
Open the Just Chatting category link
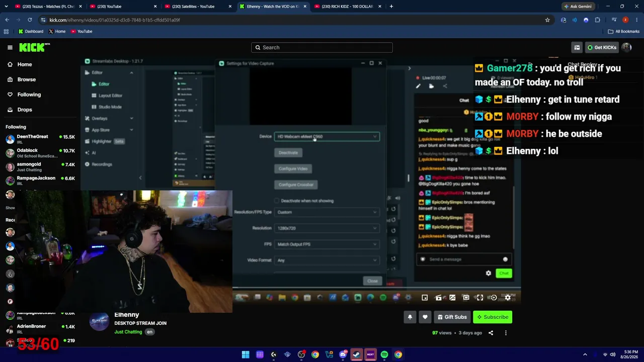[128, 332]
